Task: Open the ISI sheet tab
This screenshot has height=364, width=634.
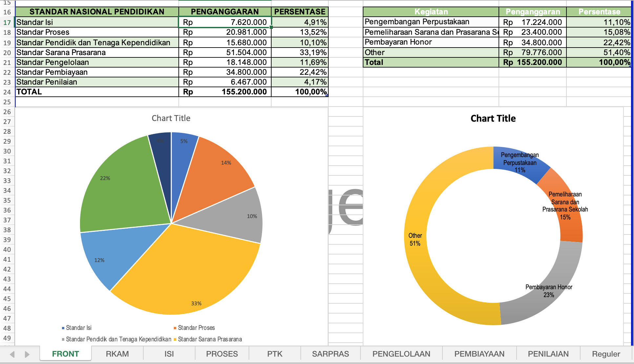Action: 169,354
